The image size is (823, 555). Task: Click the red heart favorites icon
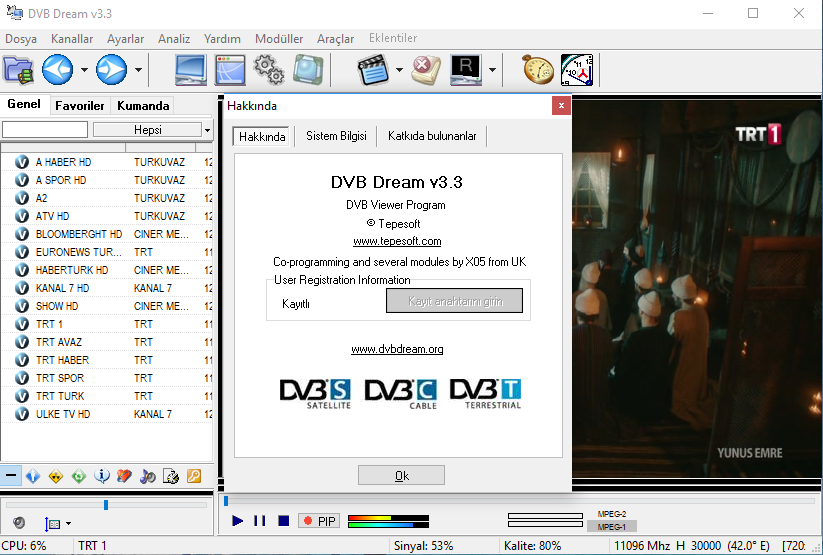(x=124, y=476)
